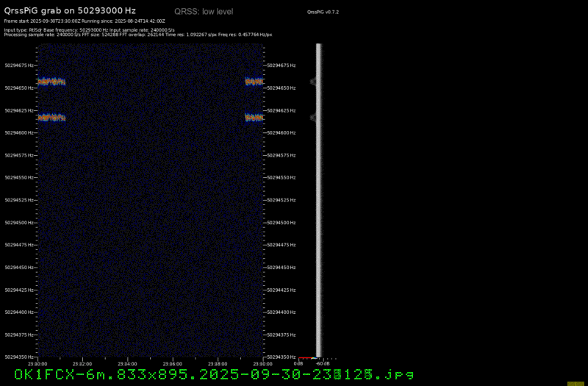Select 50294350 Hz on the right frequency axis
The width and height of the screenshot is (588, 386).
click(282, 357)
